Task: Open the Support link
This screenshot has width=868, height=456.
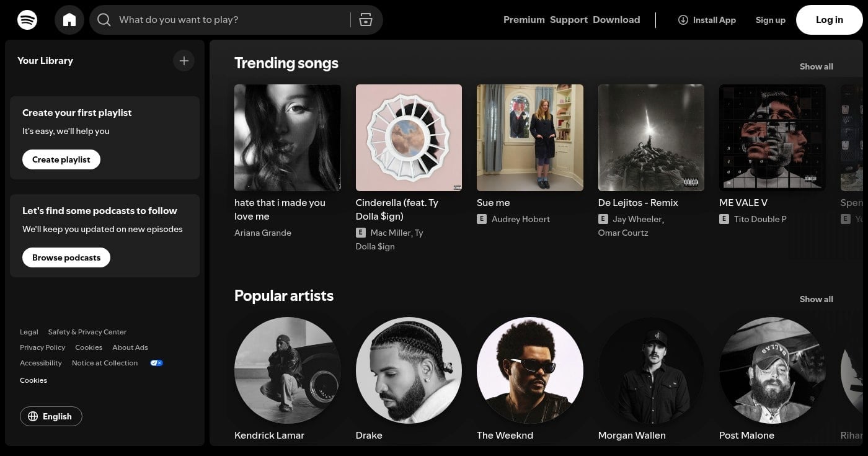Action: click(569, 20)
